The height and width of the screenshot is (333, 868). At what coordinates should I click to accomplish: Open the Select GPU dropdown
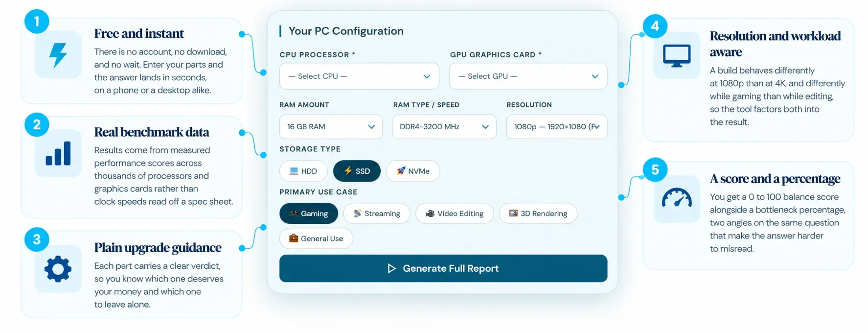coord(528,76)
